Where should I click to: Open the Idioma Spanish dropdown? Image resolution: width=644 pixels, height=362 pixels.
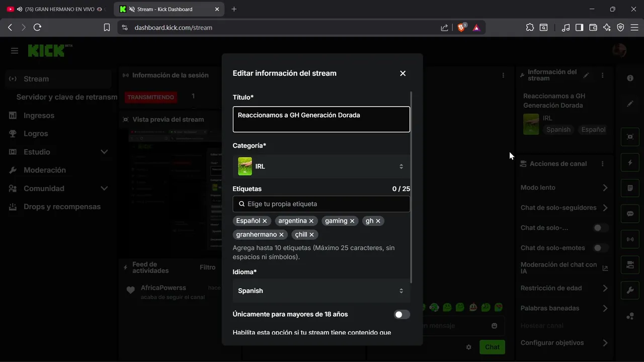pyautogui.click(x=321, y=291)
